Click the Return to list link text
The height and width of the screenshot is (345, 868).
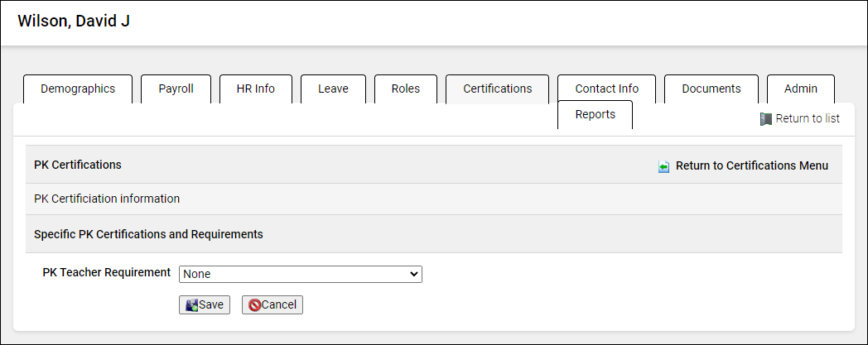tap(808, 119)
